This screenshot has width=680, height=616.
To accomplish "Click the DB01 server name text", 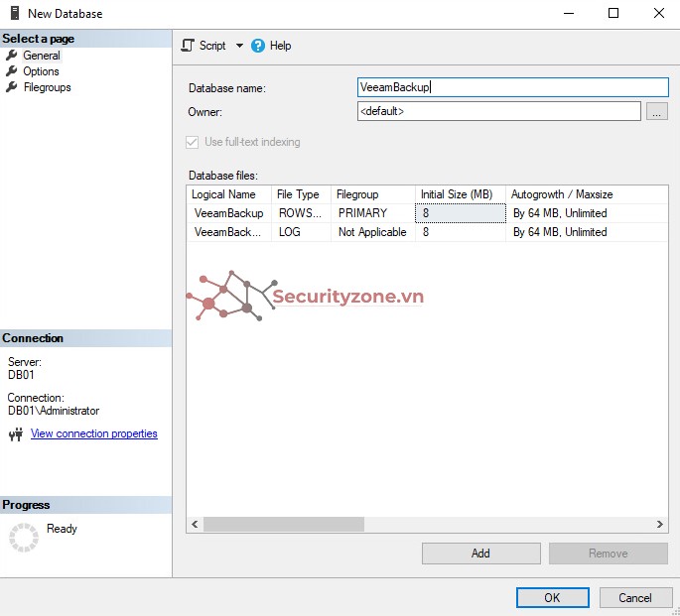I will click(21, 375).
